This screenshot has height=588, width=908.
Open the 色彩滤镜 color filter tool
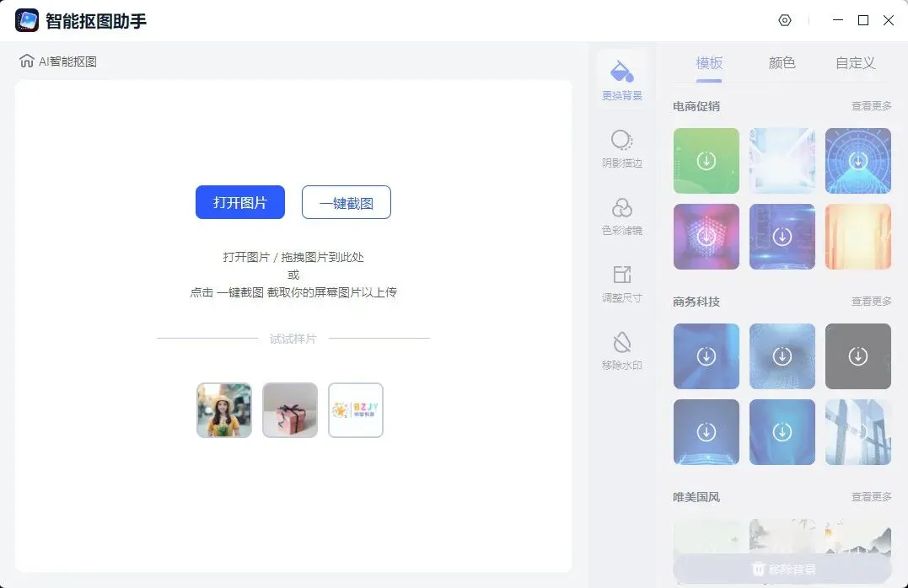coord(622,216)
